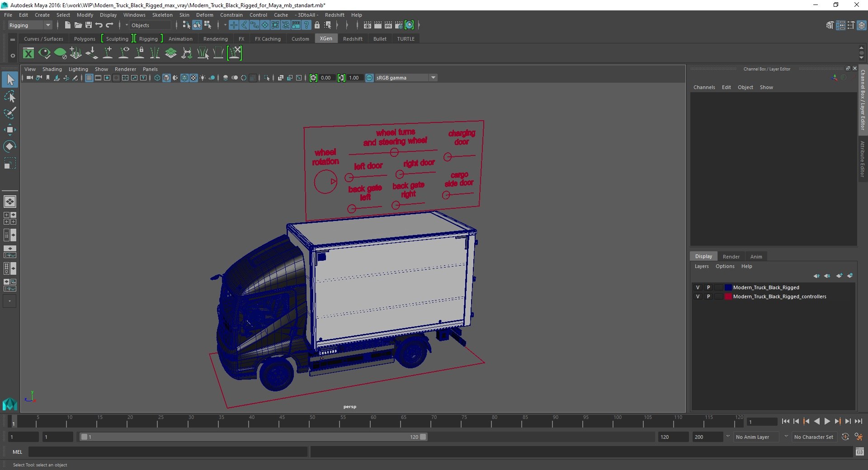868x470 pixels.
Task: Go to the start of playback range
Action: (x=785, y=421)
